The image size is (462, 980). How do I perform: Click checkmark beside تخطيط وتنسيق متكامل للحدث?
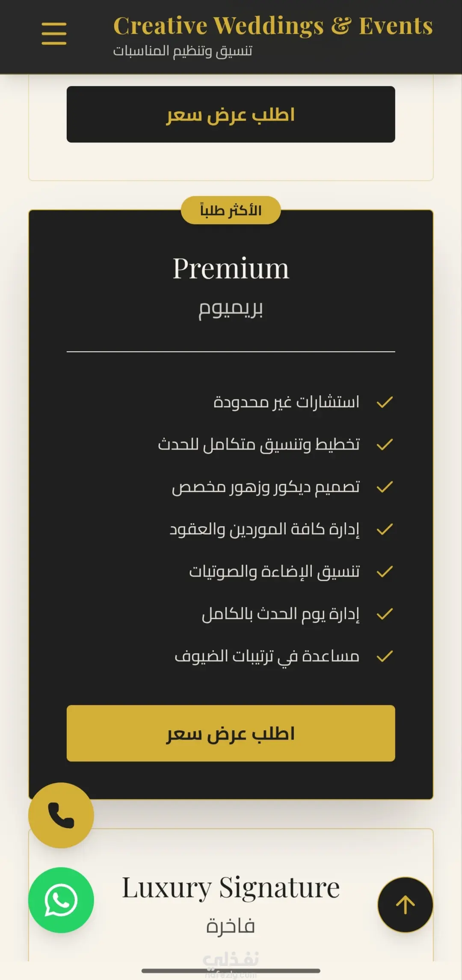point(385,444)
